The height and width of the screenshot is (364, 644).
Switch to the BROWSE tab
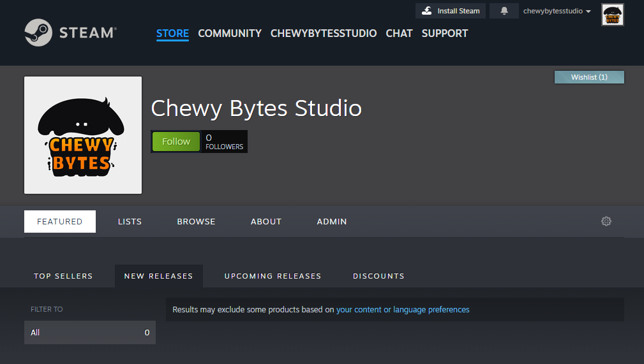196,222
